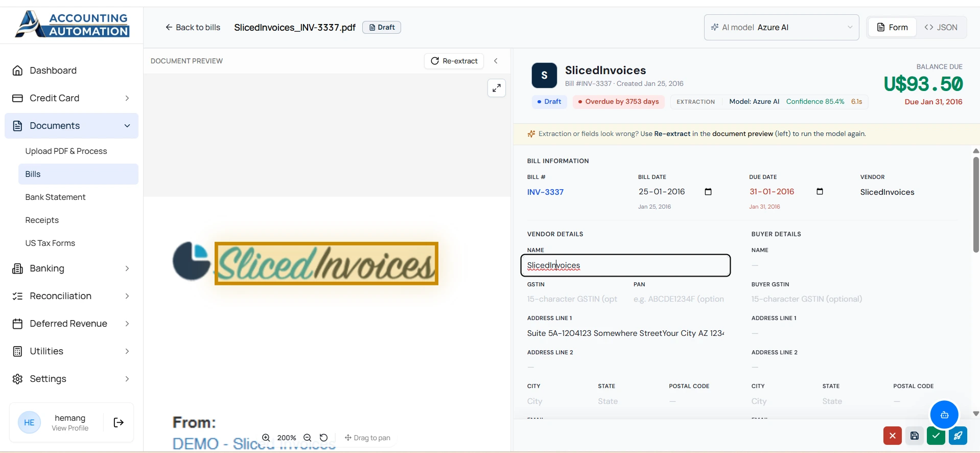Expand the Utilities menu chevron
The width and height of the screenshot is (980, 453).
coord(127,351)
